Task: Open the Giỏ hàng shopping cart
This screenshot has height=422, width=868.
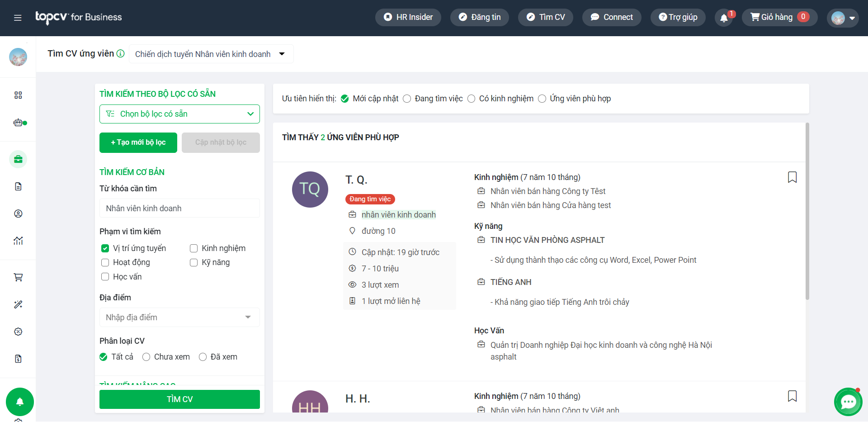Action: pos(779,17)
